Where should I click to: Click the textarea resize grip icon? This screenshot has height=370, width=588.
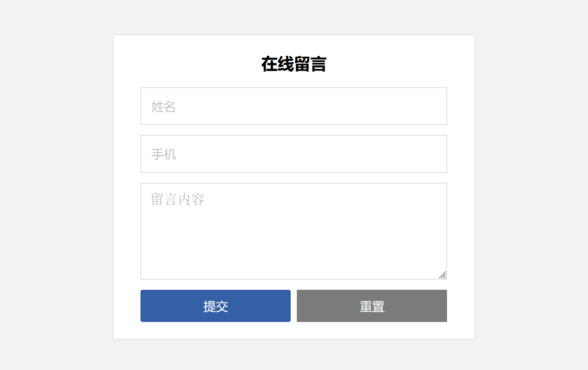pyautogui.click(x=442, y=275)
